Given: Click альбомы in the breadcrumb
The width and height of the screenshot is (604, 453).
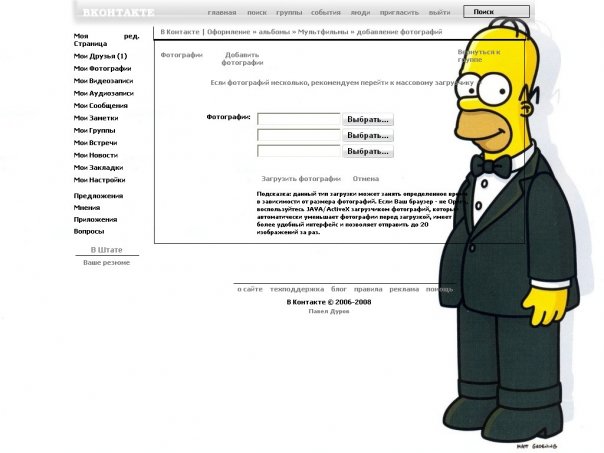Looking at the screenshot, I should pyautogui.click(x=274, y=32).
